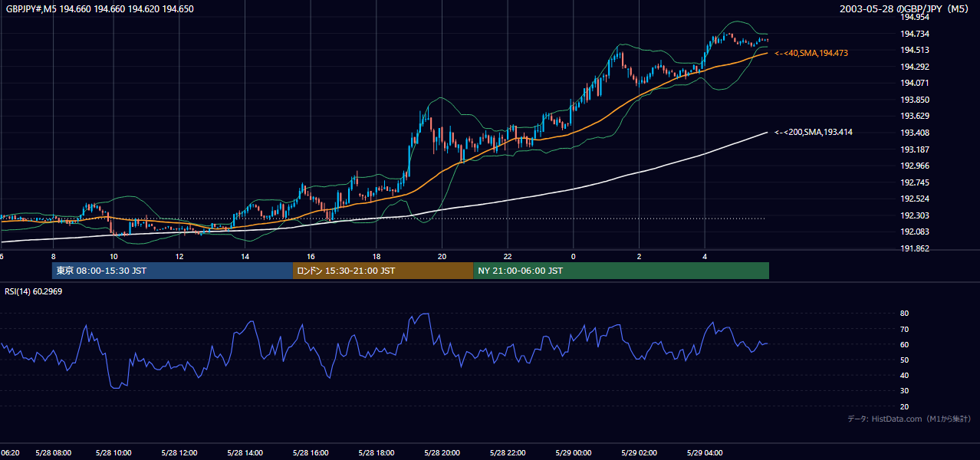Click hour 4 on the chart hour axis
This screenshot has width=980, height=460.
pos(704,256)
